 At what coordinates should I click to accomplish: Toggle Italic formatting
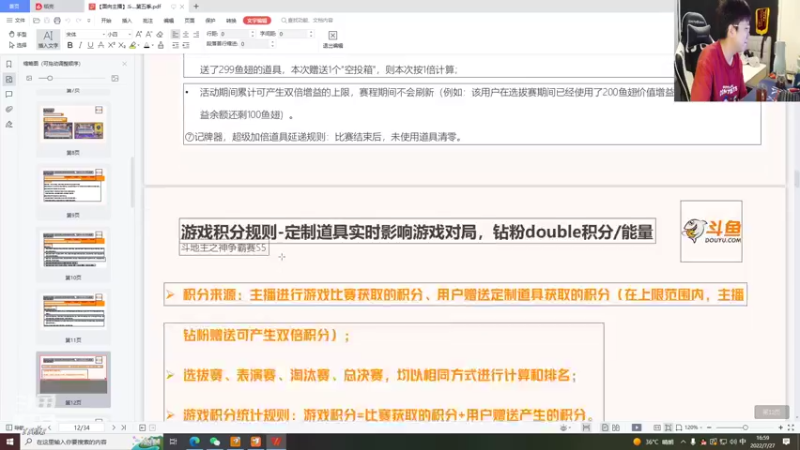[x=80, y=45]
